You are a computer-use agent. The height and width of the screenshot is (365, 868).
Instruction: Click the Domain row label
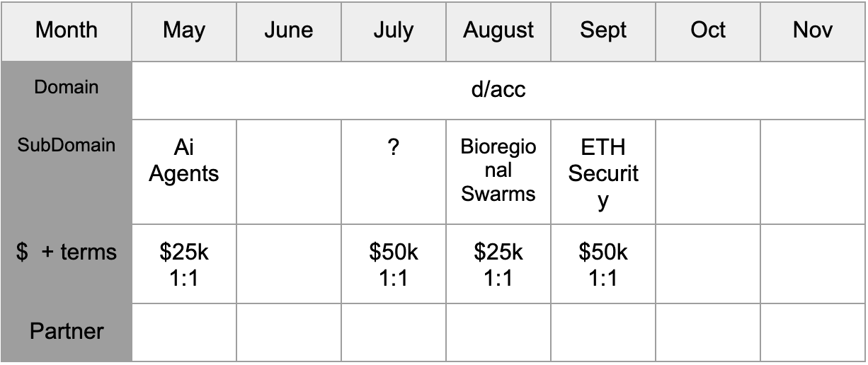click(x=66, y=88)
